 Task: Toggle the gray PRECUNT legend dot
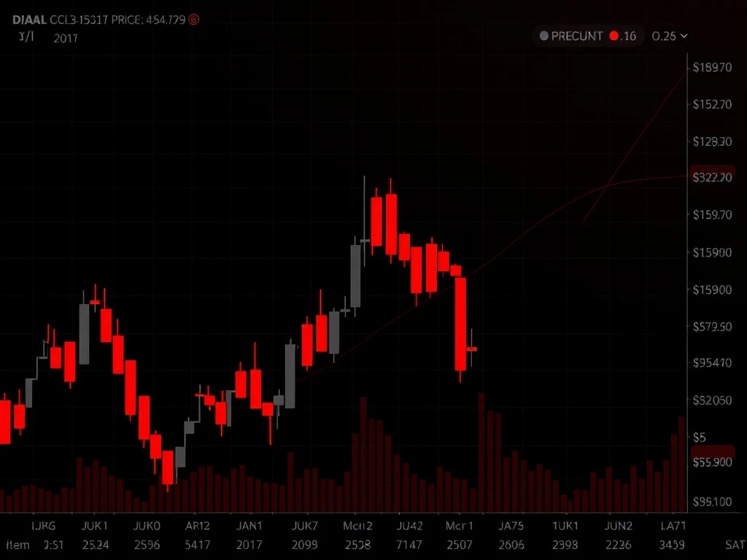pyautogui.click(x=543, y=36)
